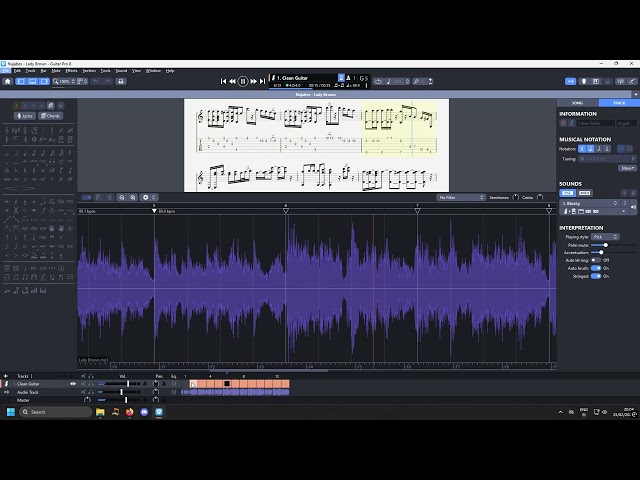The image size is (640, 480).
Task: Adjust the Accentuation slider
Action: tap(601, 253)
